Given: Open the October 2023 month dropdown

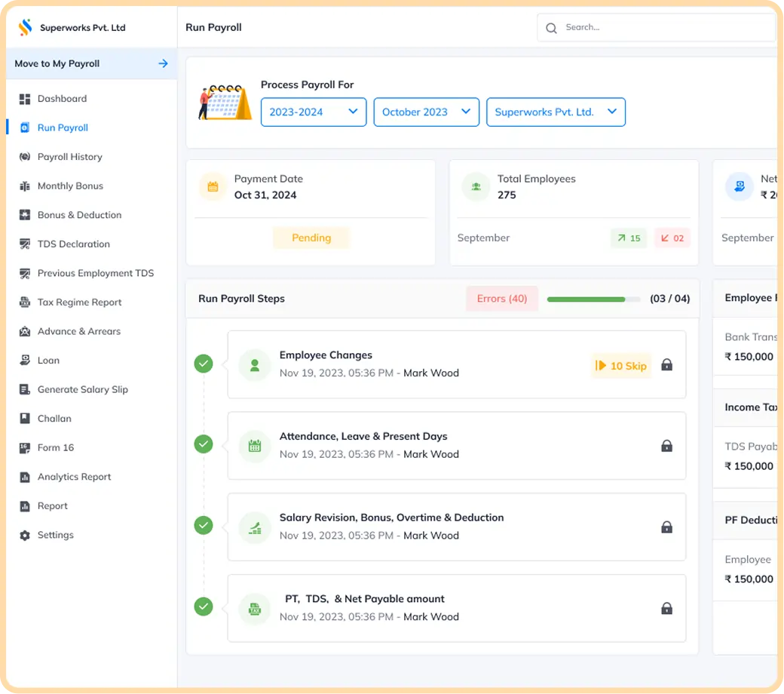Looking at the screenshot, I should (x=427, y=112).
